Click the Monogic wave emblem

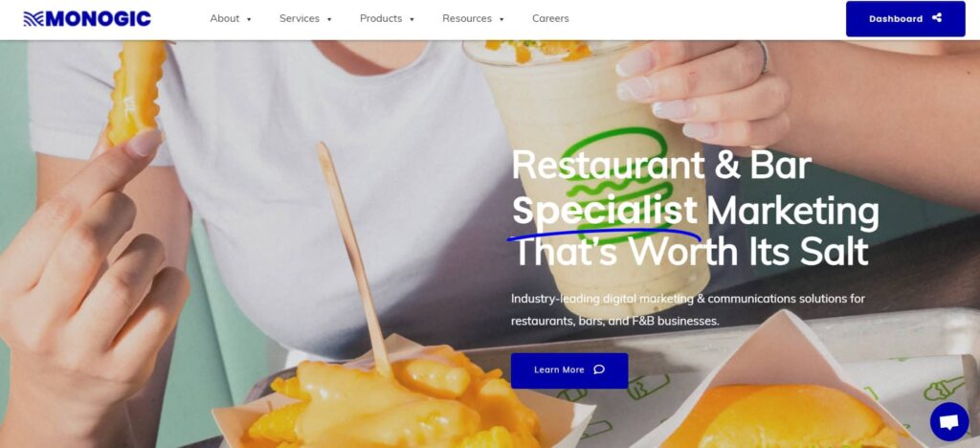[x=33, y=19]
